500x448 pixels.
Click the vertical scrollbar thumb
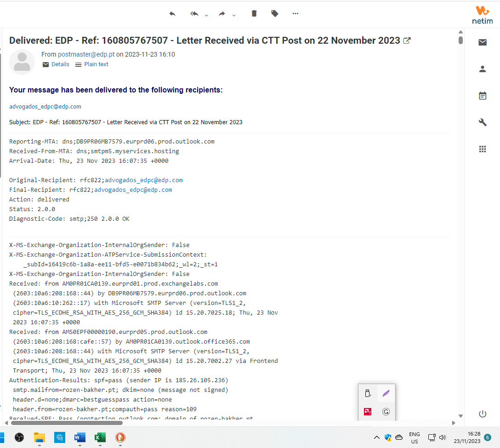click(460, 40)
